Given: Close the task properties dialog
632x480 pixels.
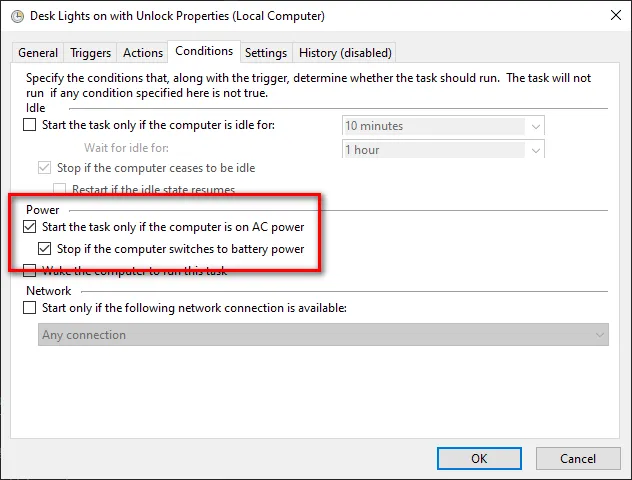Looking at the screenshot, I should (x=615, y=15).
